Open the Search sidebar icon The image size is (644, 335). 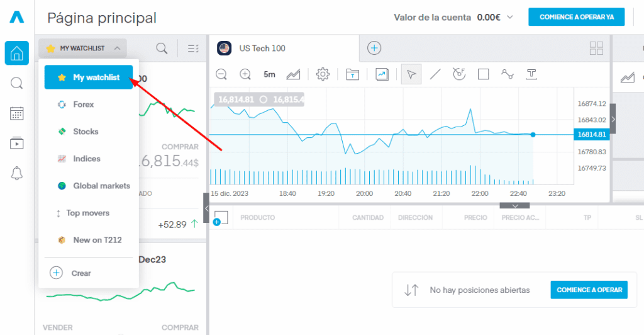17,84
